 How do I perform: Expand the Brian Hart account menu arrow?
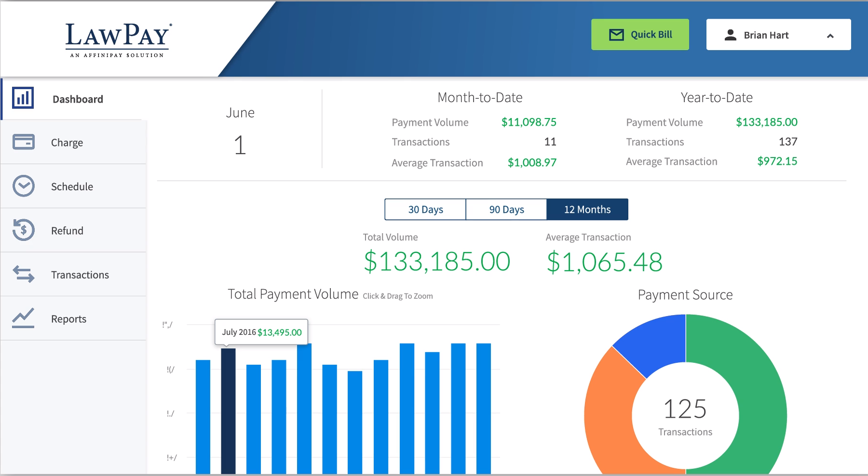[x=830, y=36]
